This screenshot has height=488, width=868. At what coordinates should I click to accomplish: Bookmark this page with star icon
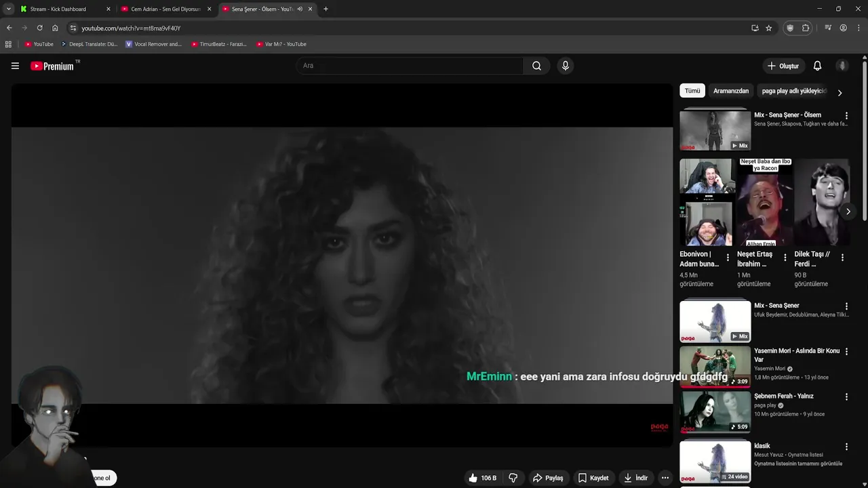(768, 28)
